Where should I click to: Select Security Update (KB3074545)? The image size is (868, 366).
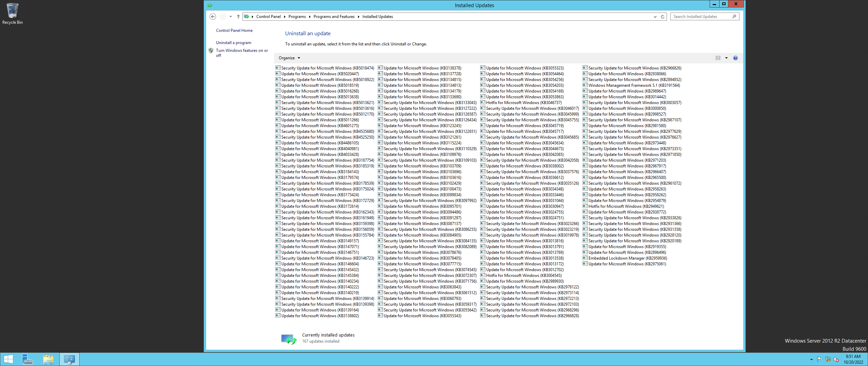[427, 270]
